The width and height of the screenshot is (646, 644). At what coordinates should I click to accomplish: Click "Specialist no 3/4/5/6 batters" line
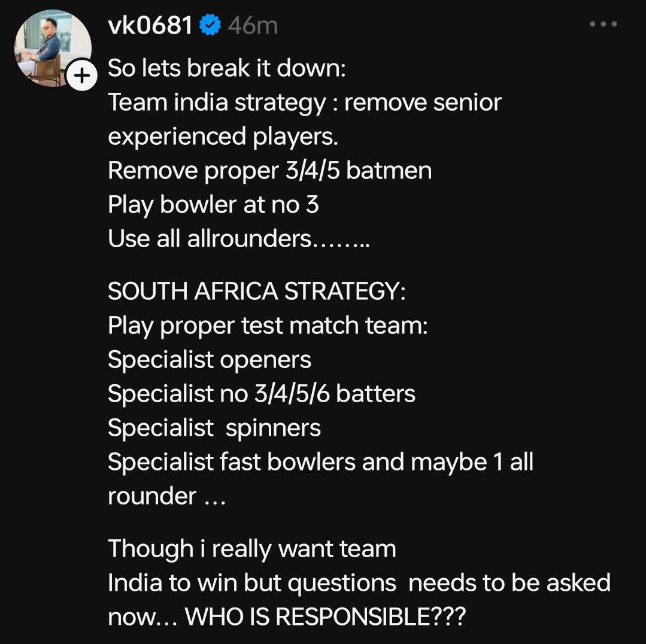tap(261, 394)
